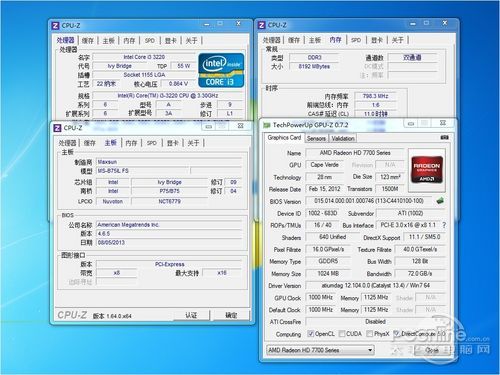Open the 处理器 tab in the mainboard CPU-Z window
The height and width of the screenshot is (375, 500).
coord(67,143)
